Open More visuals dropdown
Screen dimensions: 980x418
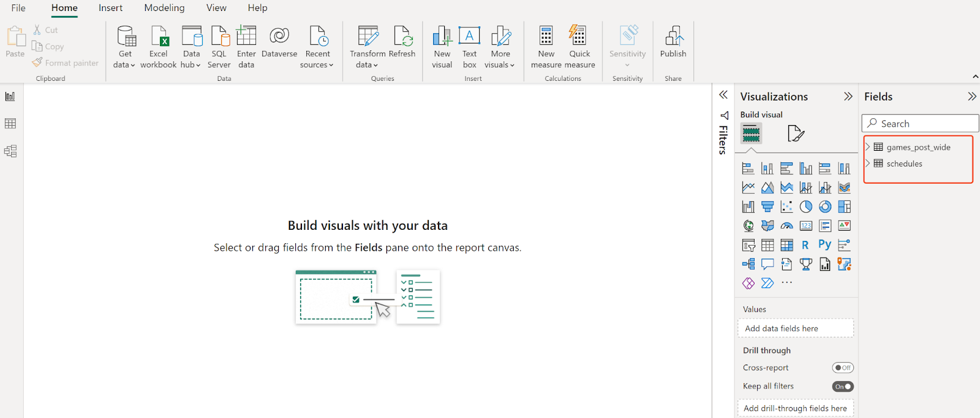(500, 47)
